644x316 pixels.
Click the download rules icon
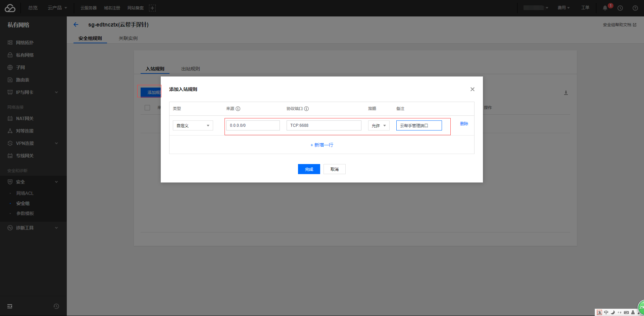pos(566,93)
